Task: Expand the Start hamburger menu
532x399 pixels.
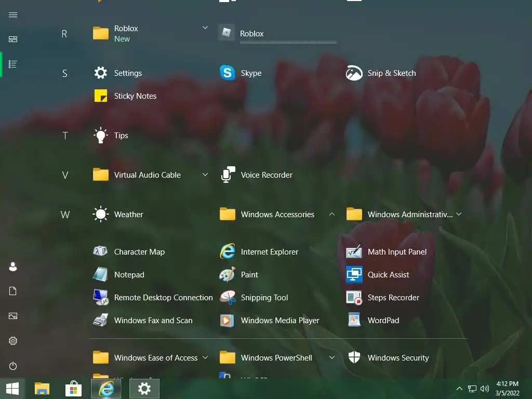Action: click(x=13, y=15)
